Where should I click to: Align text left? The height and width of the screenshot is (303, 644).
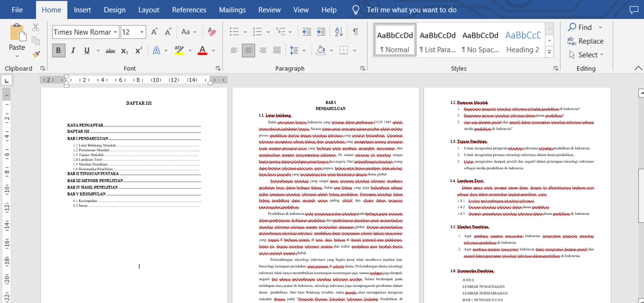coord(233,50)
